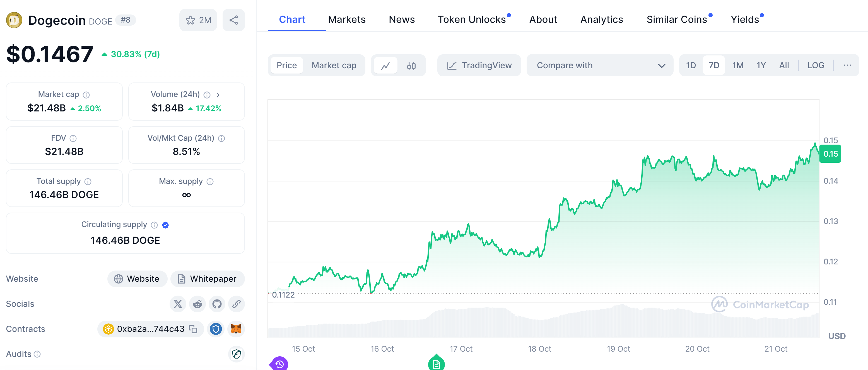Screen dimensions: 868x370
Task: Add Dogecoin to watchlist via star button
Action: [x=198, y=20]
